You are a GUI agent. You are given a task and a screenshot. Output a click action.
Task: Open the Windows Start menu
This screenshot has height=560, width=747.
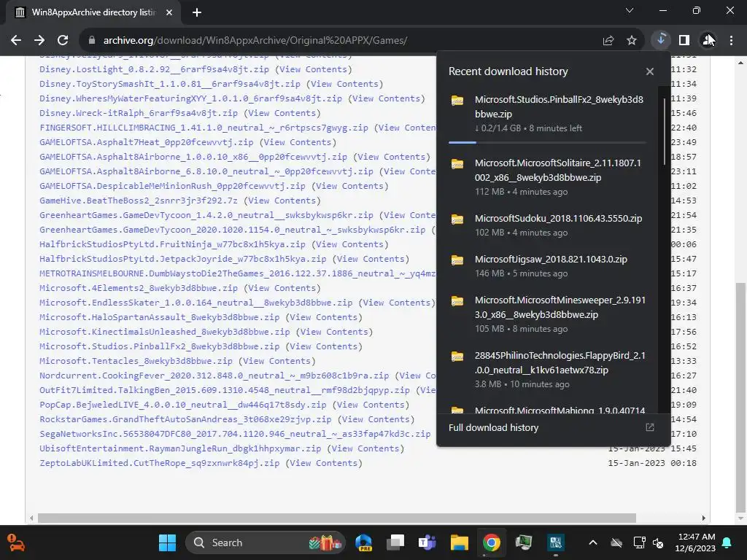click(167, 542)
